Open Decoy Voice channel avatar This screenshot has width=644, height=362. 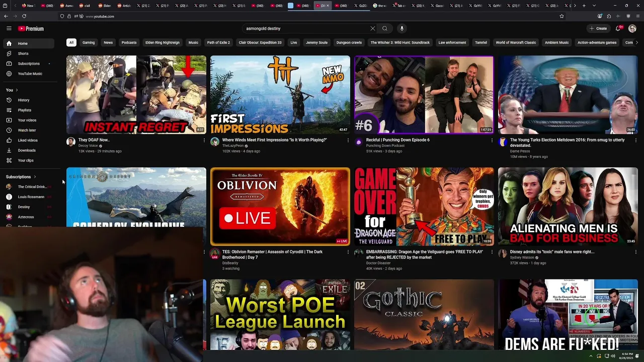[x=71, y=142]
